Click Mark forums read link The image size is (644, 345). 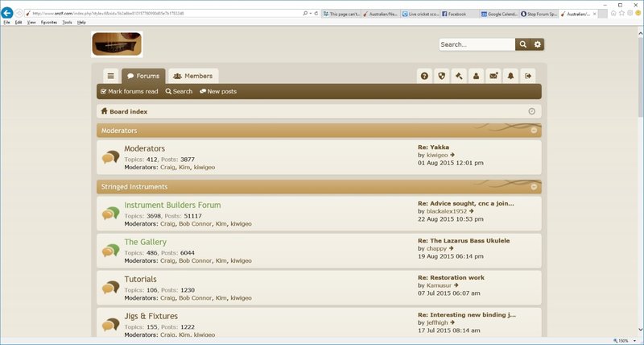[x=130, y=91]
